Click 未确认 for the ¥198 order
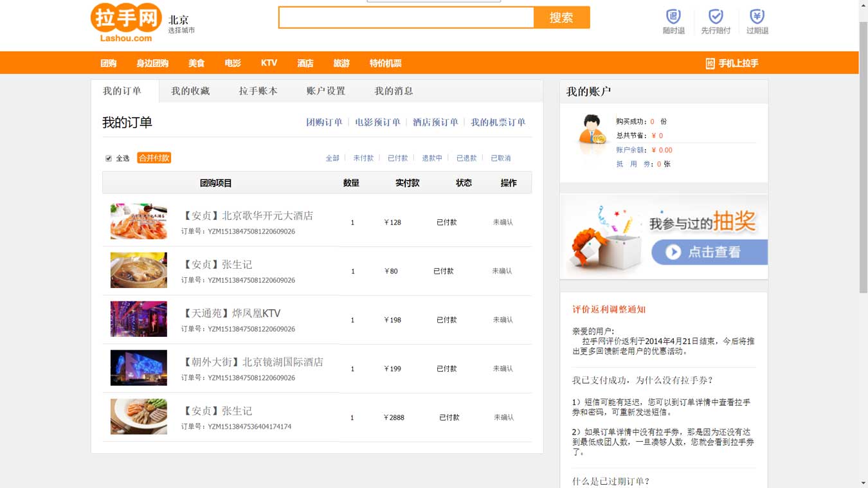868x488 pixels. (503, 320)
